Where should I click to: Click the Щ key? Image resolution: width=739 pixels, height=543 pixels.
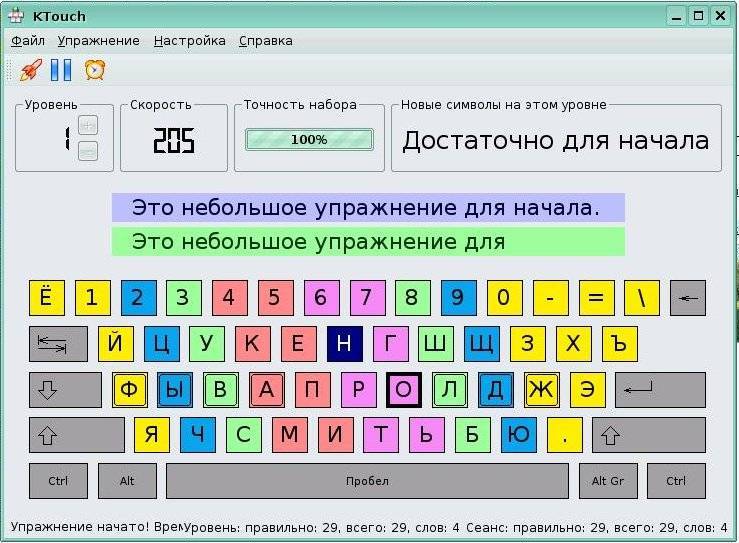(482, 344)
